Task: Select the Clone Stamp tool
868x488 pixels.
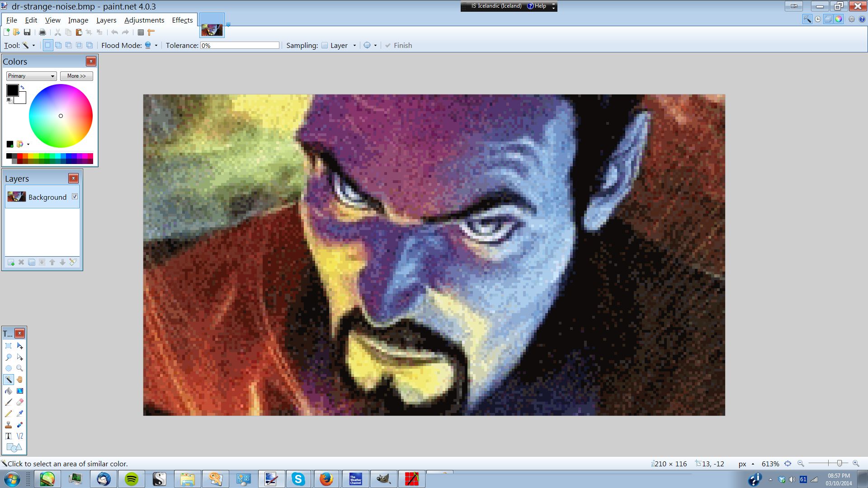Action: click(x=9, y=425)
